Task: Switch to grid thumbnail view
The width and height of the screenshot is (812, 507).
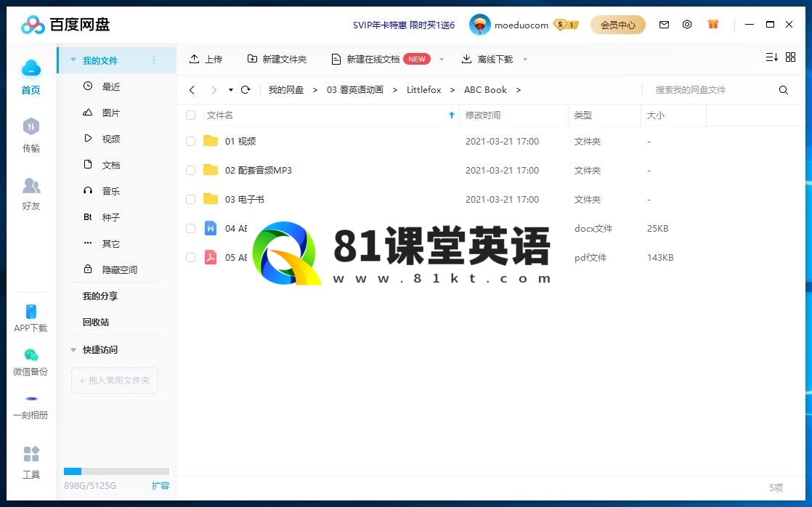Action: 790,57
